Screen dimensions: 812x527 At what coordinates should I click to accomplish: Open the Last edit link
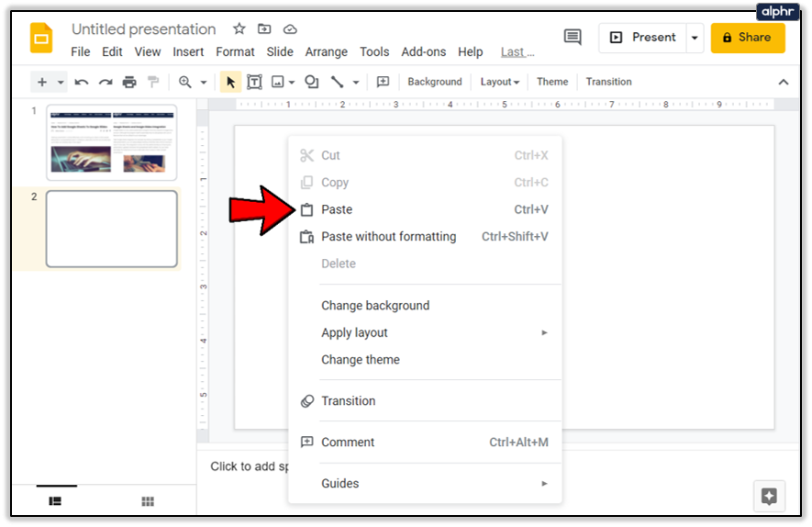pyautogui.click(x=517, y=51)
